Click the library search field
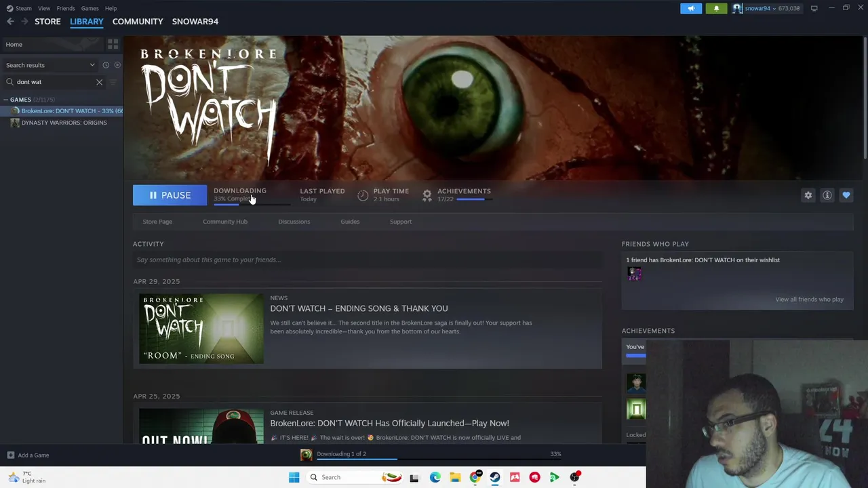 pyautogui.click(x=54, y=82)
